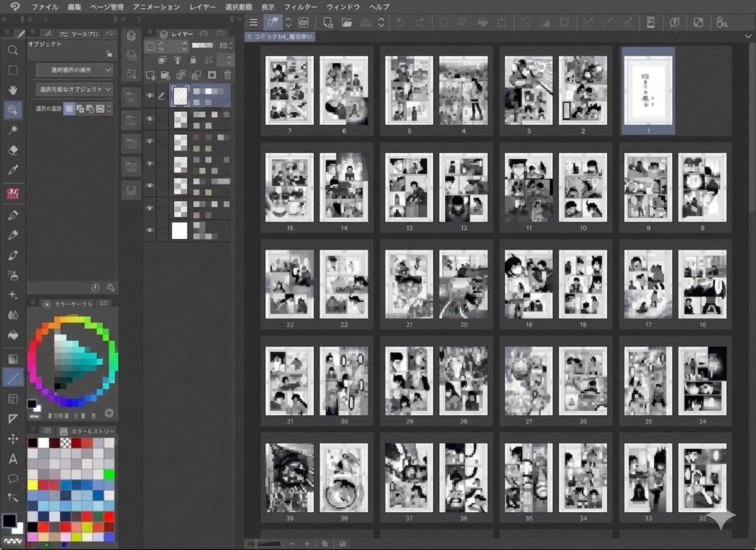Toggle visibility of the sixth layer
The width and height of the screenshot is (756, 550).
tap(150, 209)
